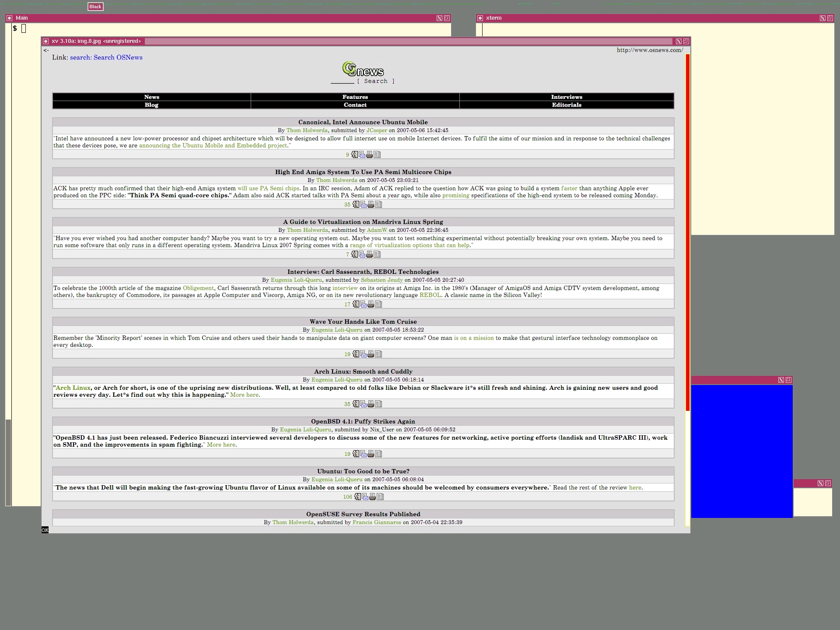Viewport: 840px width, 630px height.
Task: Click pages icon under Mandriva virtualization story
Action: (x=377, y=255)
